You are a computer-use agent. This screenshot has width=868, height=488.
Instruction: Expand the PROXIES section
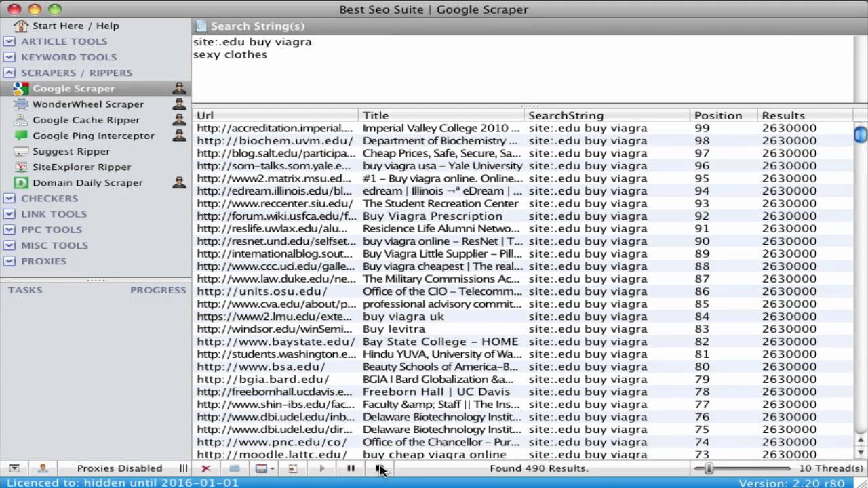pos(9,261)
